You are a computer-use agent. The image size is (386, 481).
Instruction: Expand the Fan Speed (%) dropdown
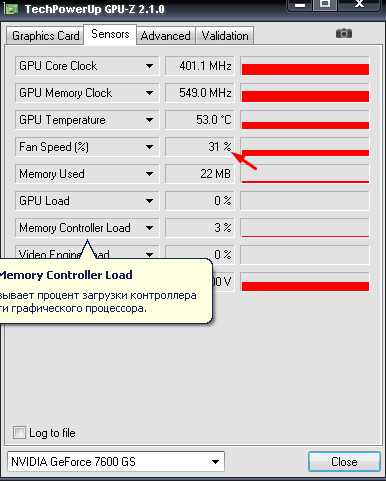(149, 147)
